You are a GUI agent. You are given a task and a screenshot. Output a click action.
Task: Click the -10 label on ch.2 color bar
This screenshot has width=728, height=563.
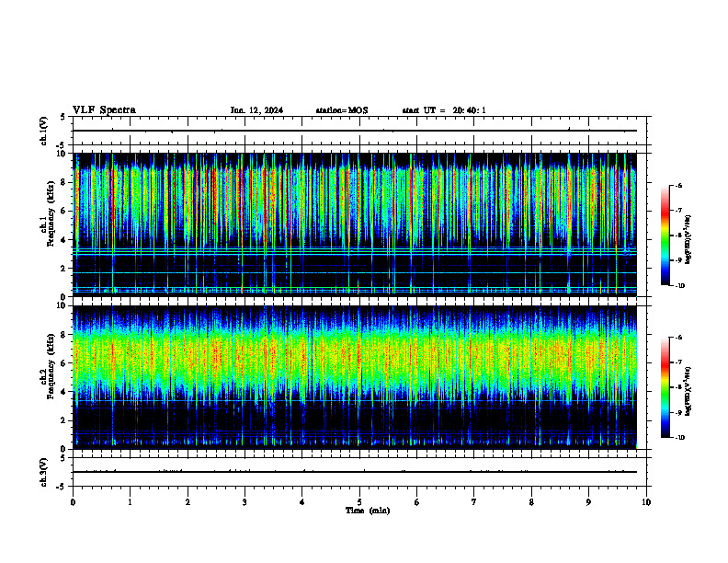coord(680,438)
